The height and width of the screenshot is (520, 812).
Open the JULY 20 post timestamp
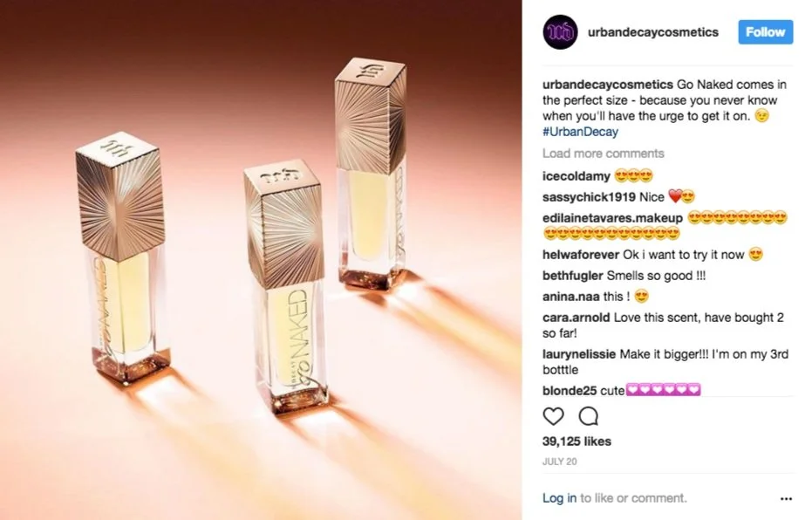559,462
